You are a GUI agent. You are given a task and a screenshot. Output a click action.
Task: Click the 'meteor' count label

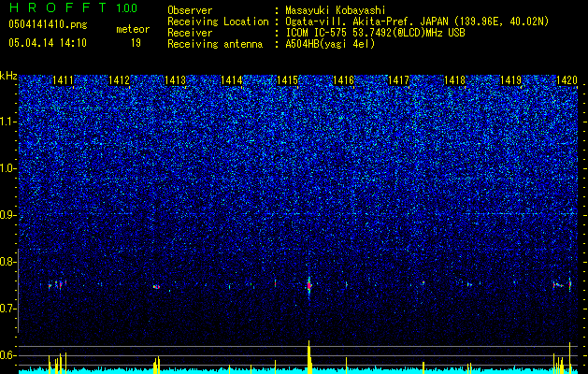point(133,29)
